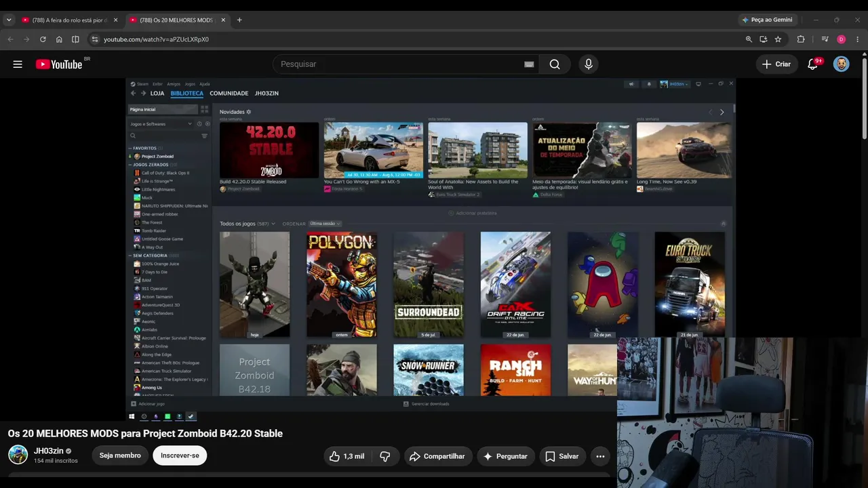Open the Última sessão sort dropdown
The width and height of the screenshot is (868, 488).
click(325, 224)
